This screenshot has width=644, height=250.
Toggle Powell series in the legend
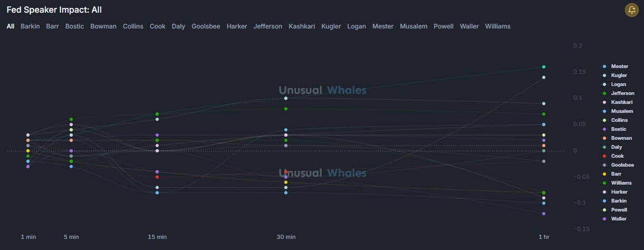click(x=619, y=210)
